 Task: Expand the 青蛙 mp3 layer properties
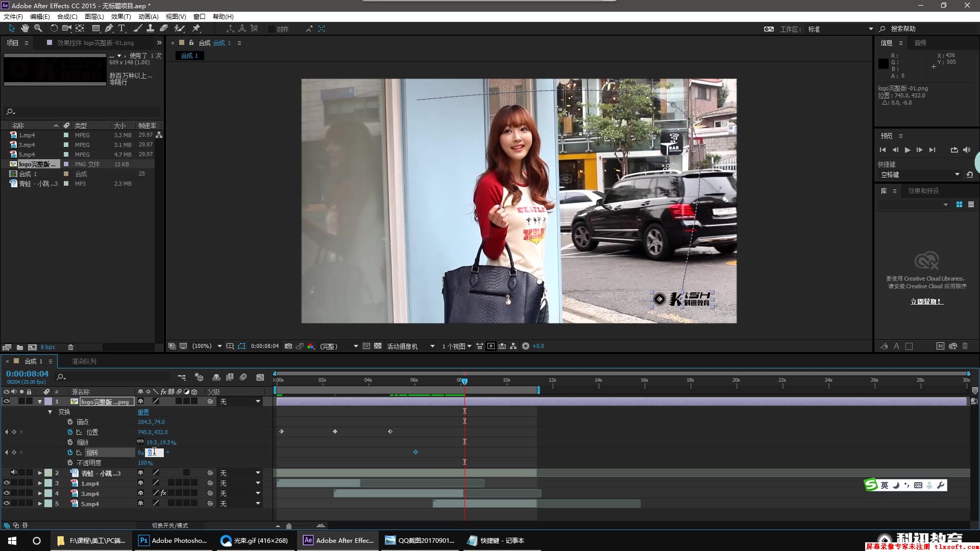(40, 473)
